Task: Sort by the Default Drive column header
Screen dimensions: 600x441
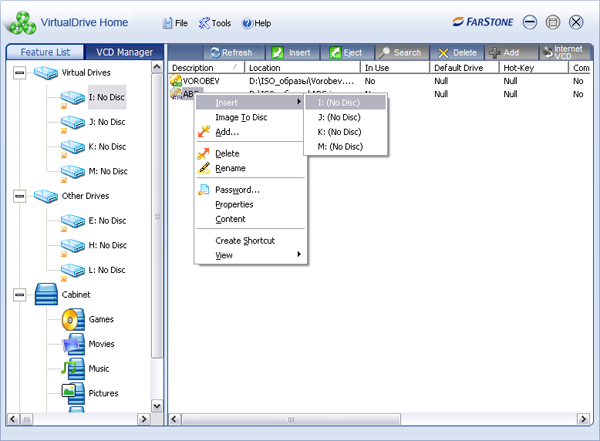Action: point(465,68)
